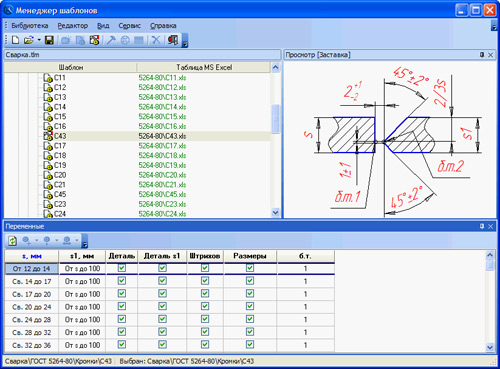500x369 pixels.
Task: Click the template icon beside C20
Action: [48, 175]
